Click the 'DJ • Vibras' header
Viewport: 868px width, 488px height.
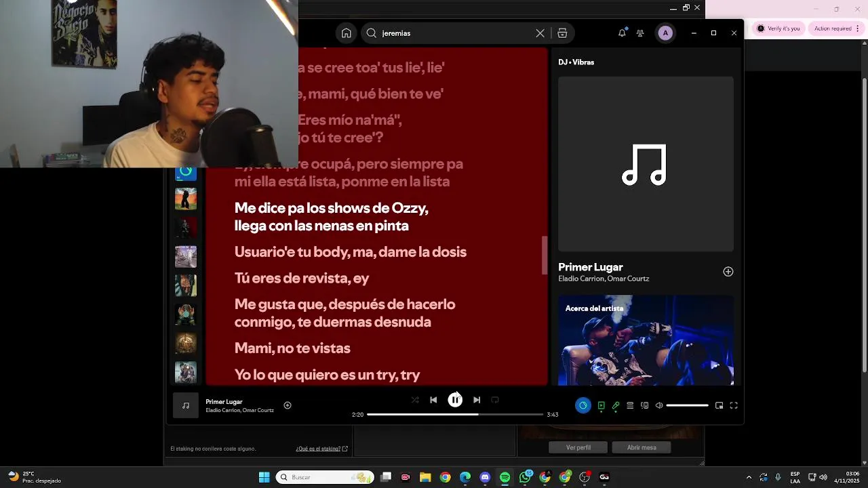point(576,62)
